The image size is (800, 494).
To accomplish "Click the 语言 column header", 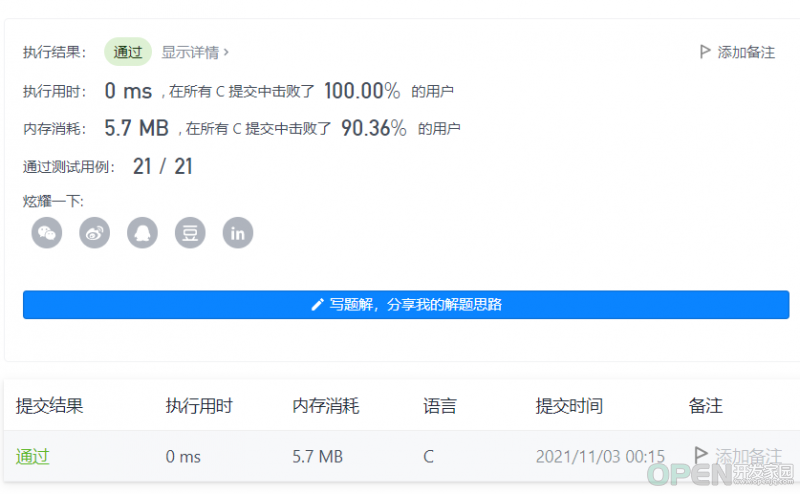I will point(440,406).
